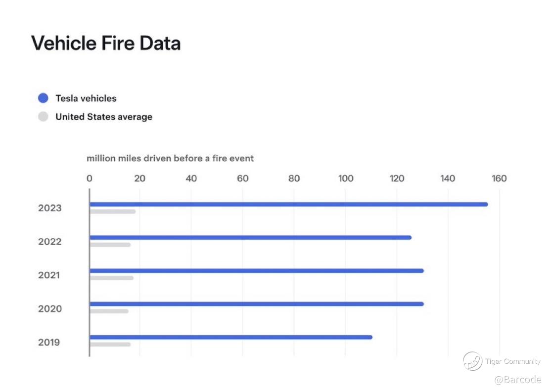
Task: Select the Tesla vehicles legend label
Action: 86,98
